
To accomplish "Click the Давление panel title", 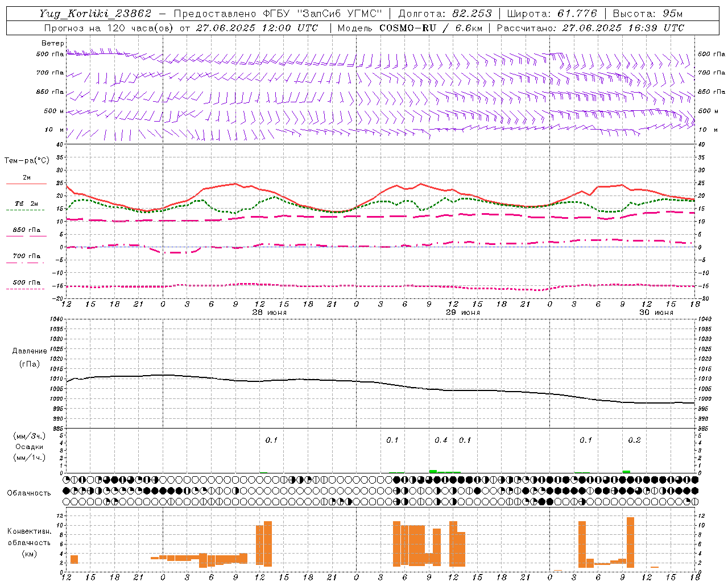I will point(30,351).
